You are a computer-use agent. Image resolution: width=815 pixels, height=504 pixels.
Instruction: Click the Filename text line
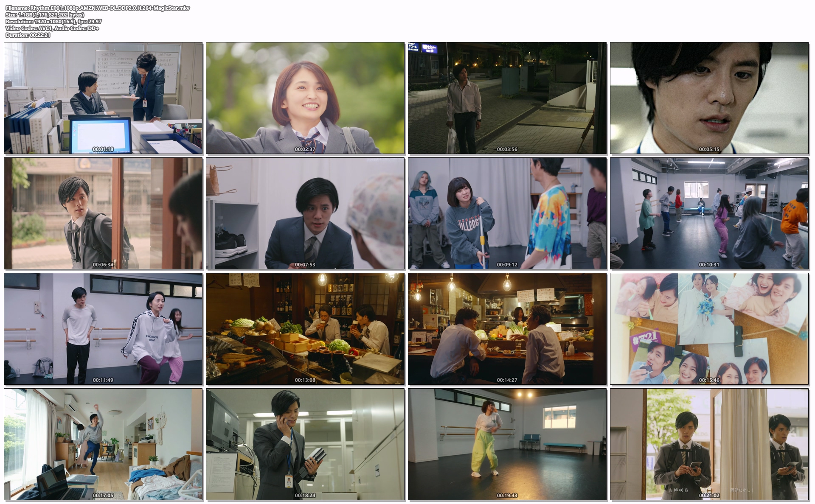click(x=98, y=8)
